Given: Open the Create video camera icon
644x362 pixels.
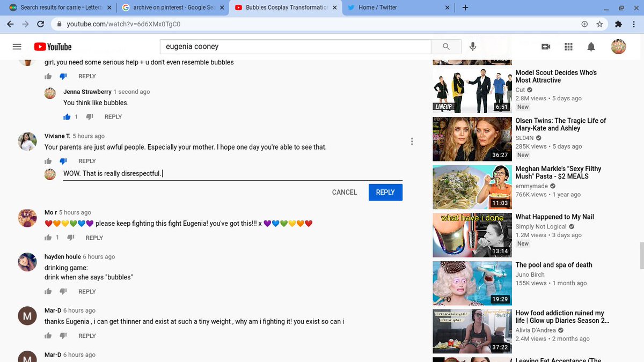Looking at the screenshot, I should [x=545, y=47].
